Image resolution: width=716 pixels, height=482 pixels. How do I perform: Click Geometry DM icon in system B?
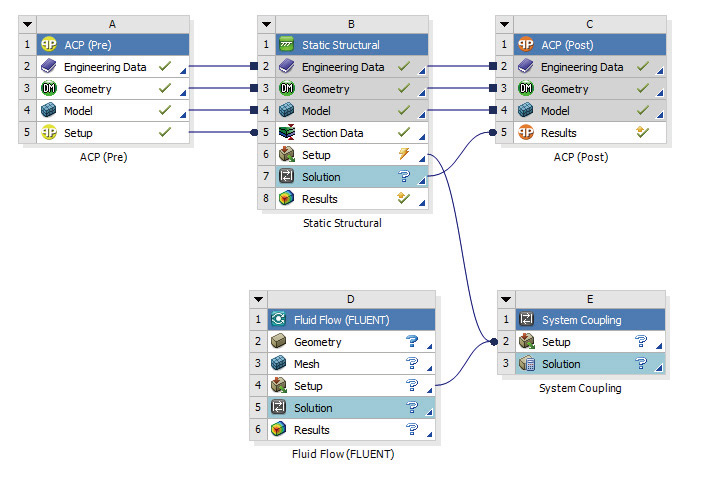pos(287,89)
